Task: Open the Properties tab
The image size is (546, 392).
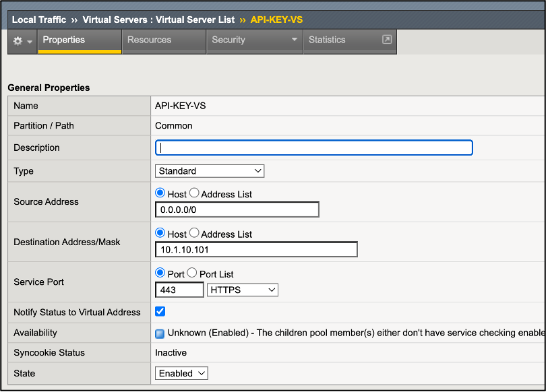Action: click(63, 40)
